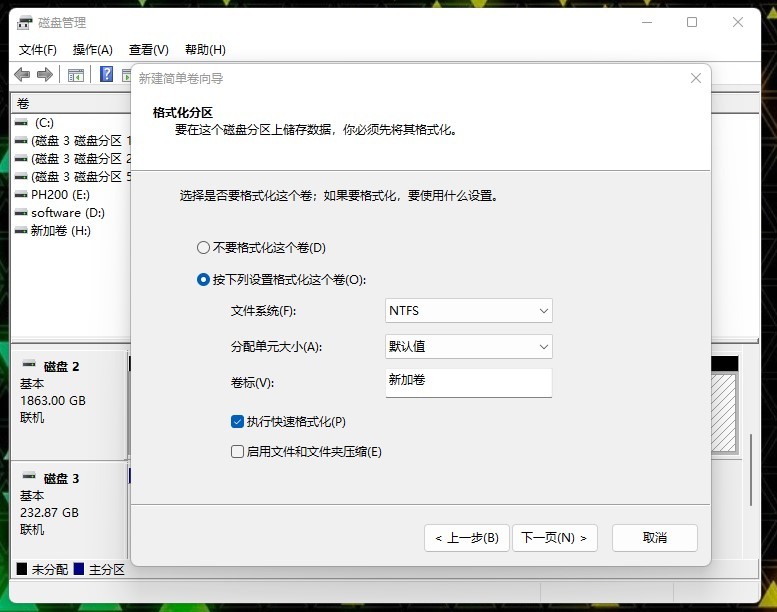Enable 启用文件和文件夹压缩 checkbox
The width and height of the screenshot is (777, 612).
tap(237, 451)
